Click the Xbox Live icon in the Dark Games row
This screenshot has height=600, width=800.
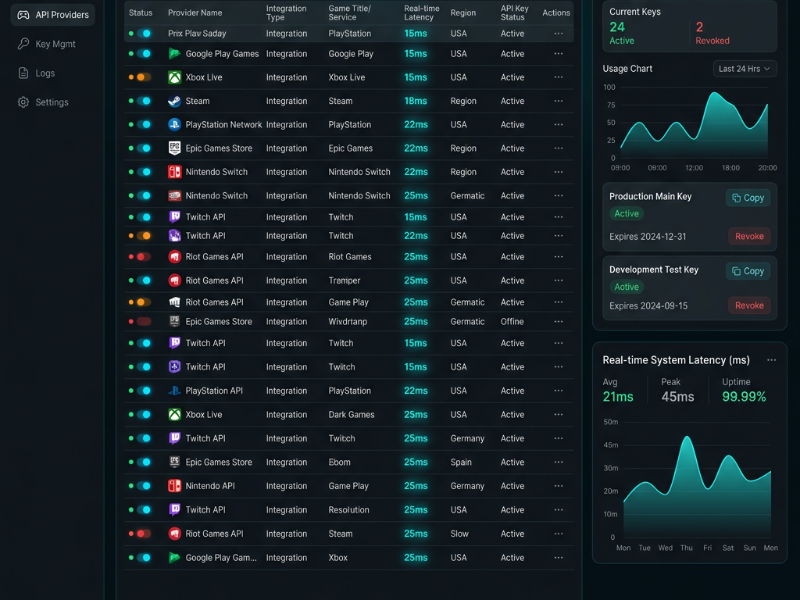click(174, 414)
